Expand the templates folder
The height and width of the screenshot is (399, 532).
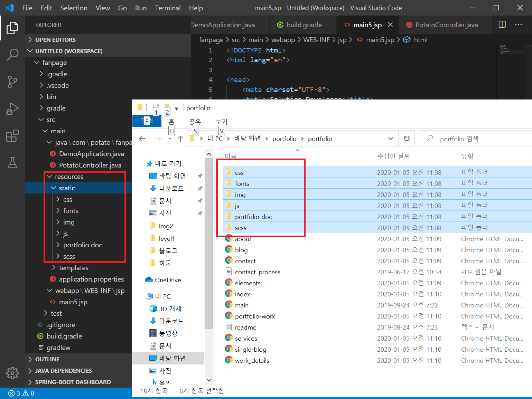54,268
